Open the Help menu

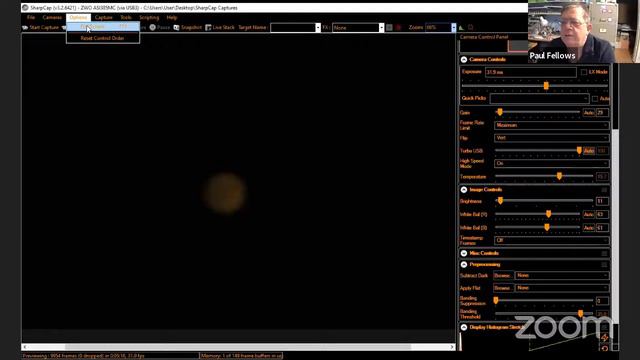[172, 18]
